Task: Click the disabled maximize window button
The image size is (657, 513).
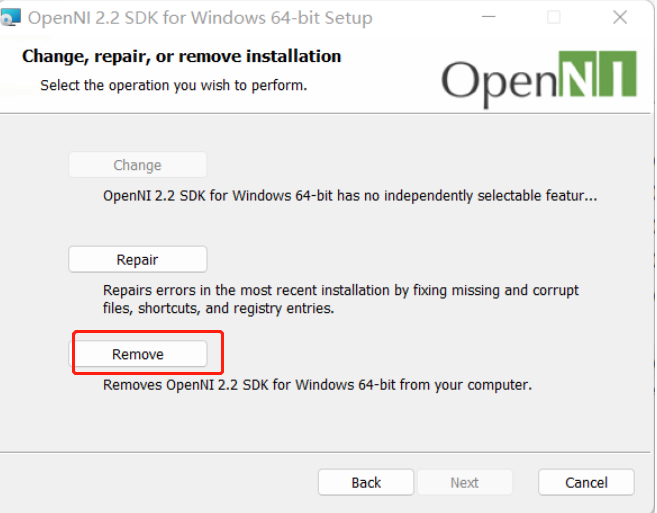Action: (554, 17)
